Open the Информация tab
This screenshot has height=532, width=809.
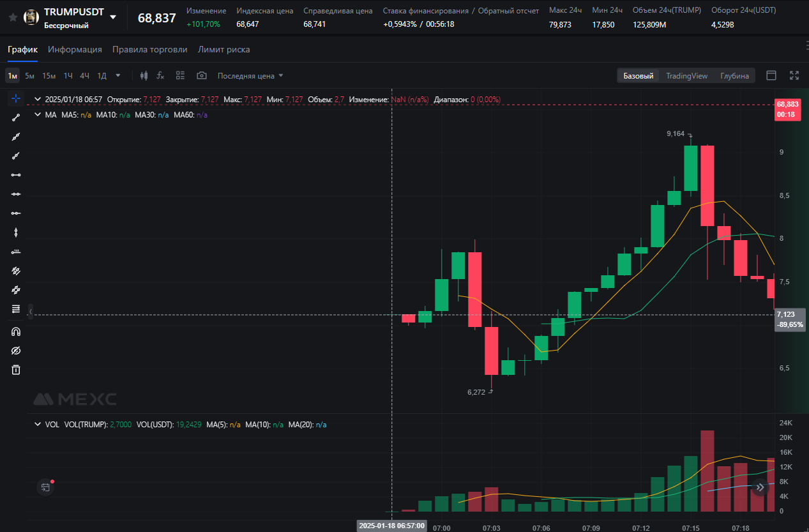[75, 49]
